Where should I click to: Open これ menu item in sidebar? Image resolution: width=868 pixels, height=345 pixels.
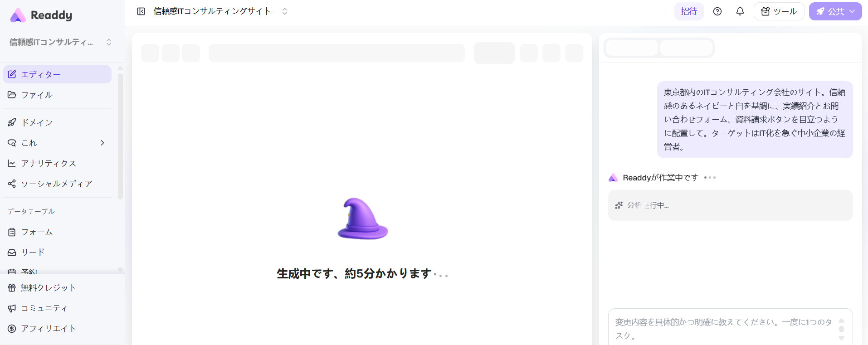click(57, 143)
